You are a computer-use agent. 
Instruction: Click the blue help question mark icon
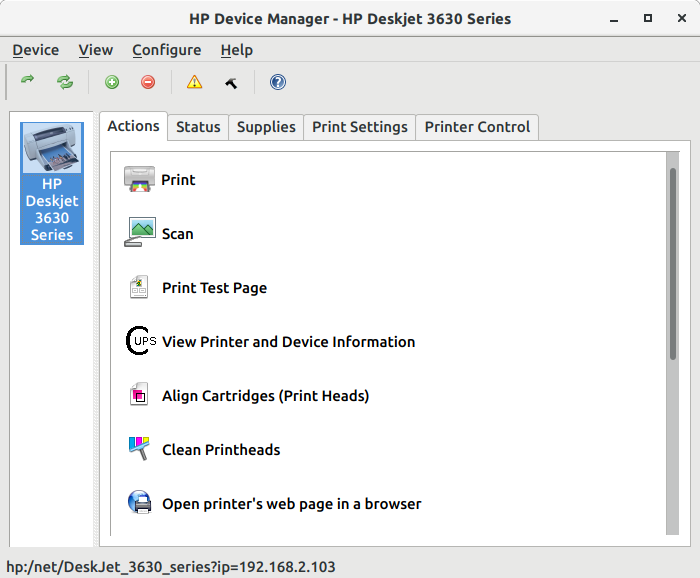coord(278,82)
